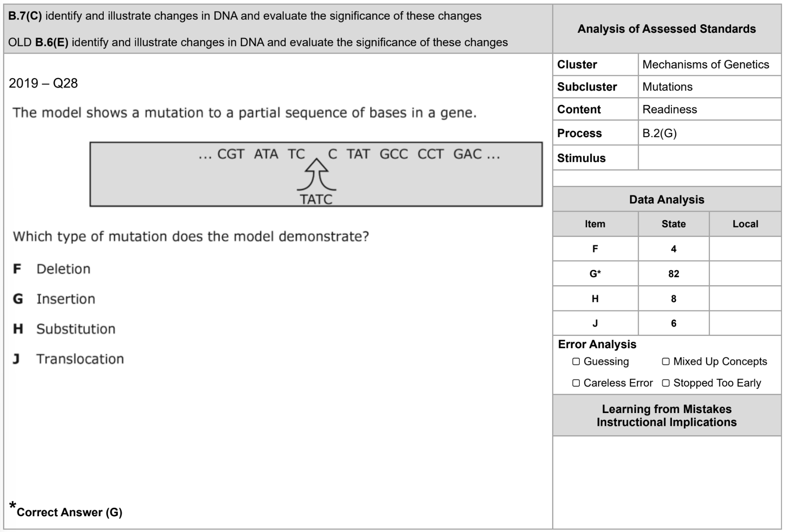Viewport: 785px width, 532px height.
Task: Check the Guessing checkbox
Action: (576, 361)
